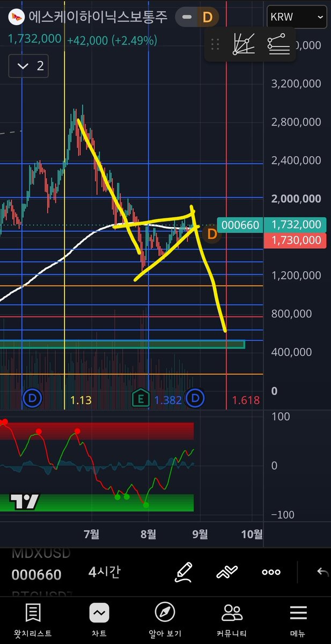The height and width of the screenshot is (644, 331).
Task: Open the three-dot more options menu
Action: [271, 572]
